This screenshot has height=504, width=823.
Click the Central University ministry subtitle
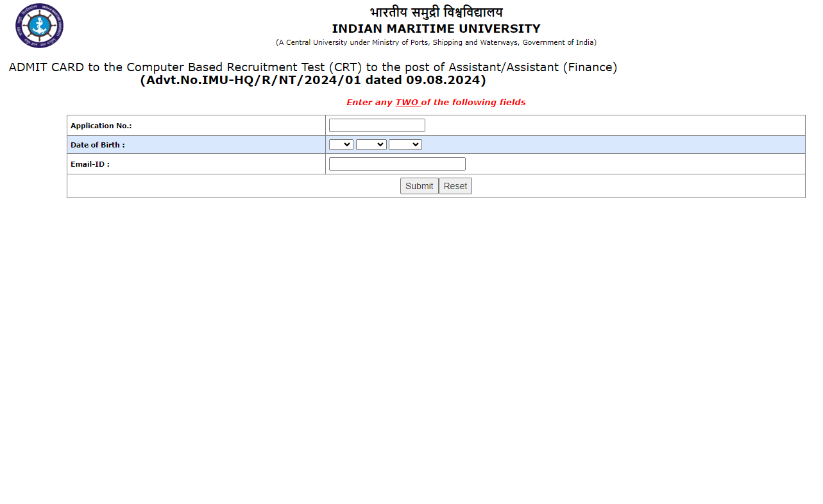click(436, 43)
